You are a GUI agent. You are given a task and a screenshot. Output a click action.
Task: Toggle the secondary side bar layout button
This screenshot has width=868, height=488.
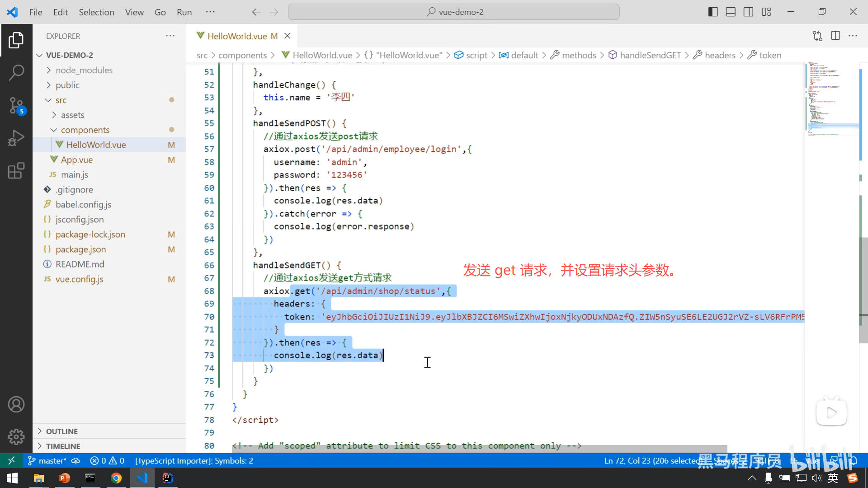pyautogui.click(x=748, y=12)
